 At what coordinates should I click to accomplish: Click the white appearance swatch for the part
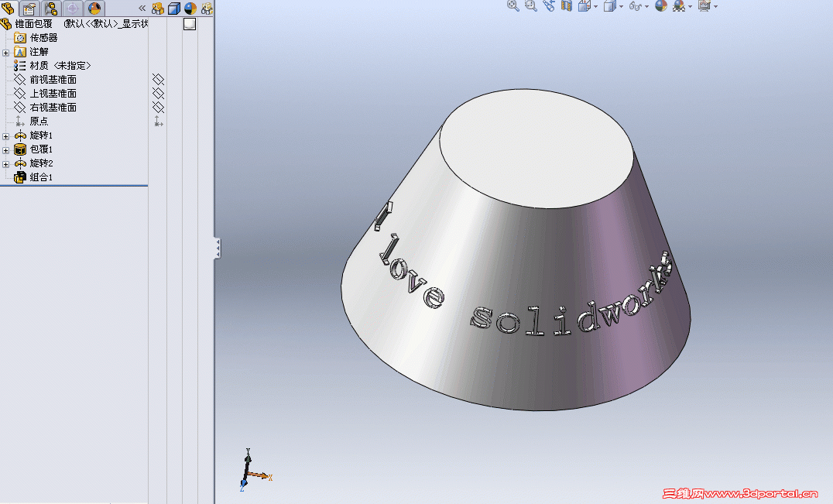coord(190,24)
